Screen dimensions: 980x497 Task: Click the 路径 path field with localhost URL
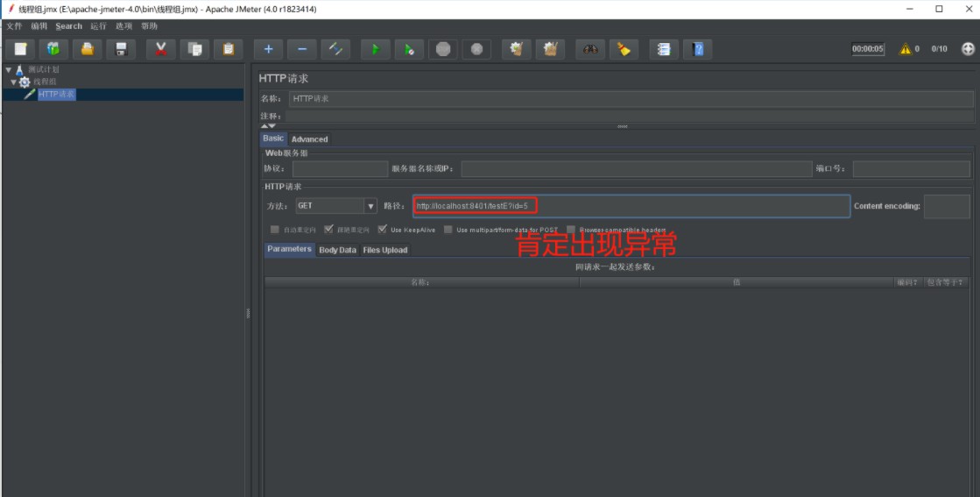[631, 206]
